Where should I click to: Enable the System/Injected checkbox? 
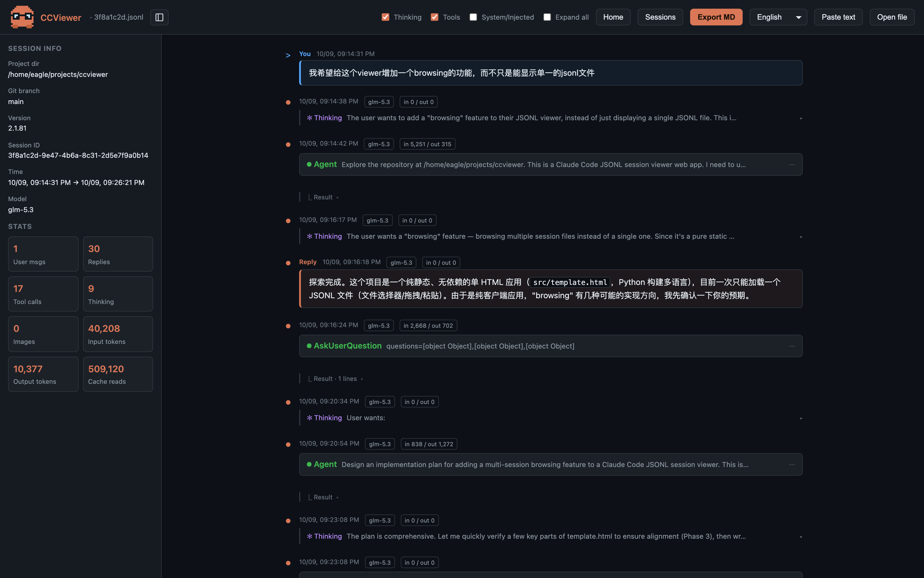[x=473, y=17]
